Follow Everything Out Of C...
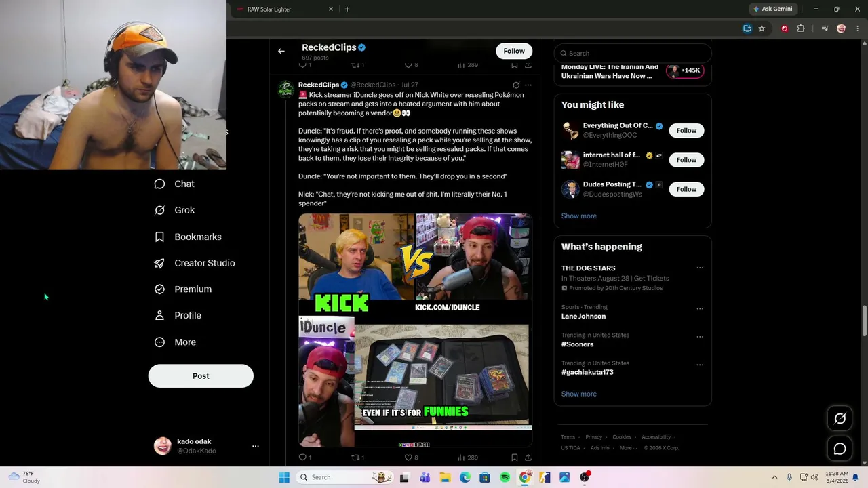The height and width of the screenshot is (488, 868). 686,131
